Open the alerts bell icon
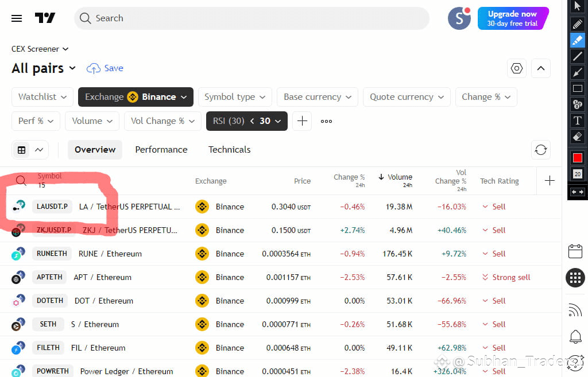The height and width of the screenshot is (377, 588). point(575,336)
